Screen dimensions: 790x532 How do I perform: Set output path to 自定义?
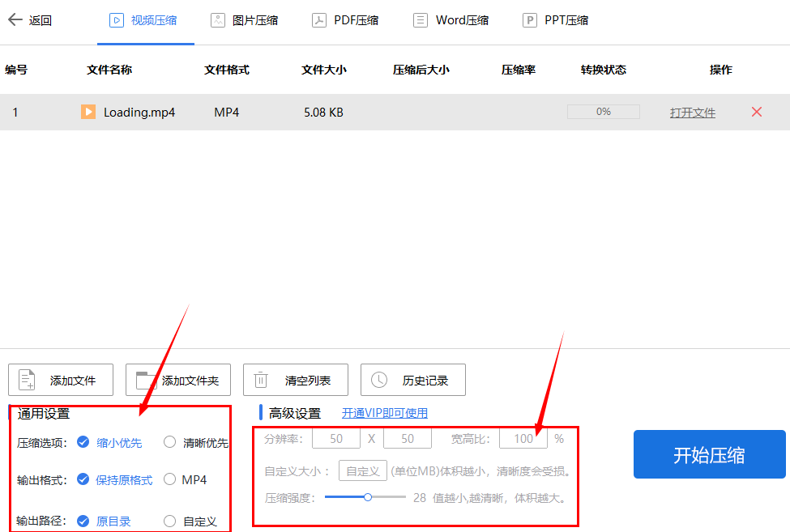(x=170, y=521)
